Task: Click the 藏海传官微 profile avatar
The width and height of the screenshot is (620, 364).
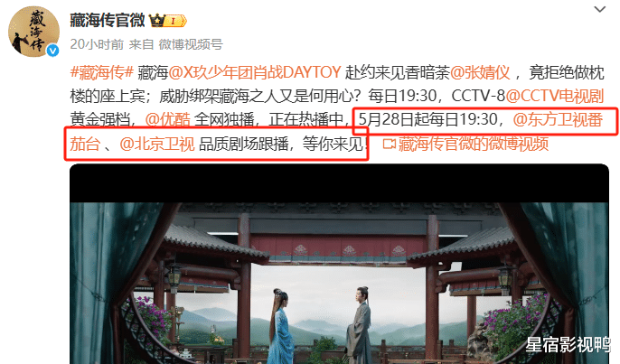Action: point(33,32)
